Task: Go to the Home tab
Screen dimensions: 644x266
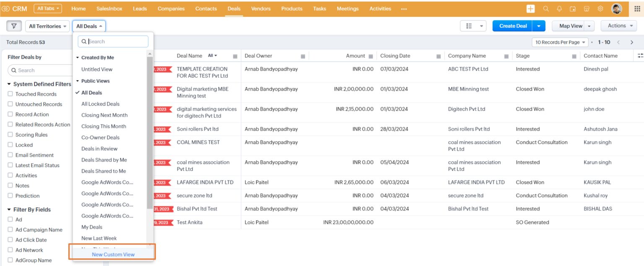Action: coord(78,9)
